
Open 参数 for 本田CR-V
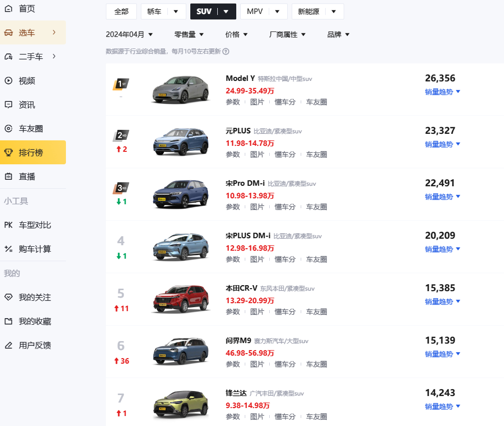[233, 312]
